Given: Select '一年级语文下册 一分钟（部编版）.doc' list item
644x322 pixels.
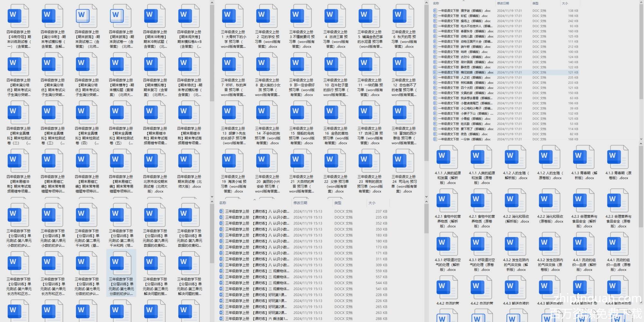Looking at the screenshot, I should [x=464, y=139].
